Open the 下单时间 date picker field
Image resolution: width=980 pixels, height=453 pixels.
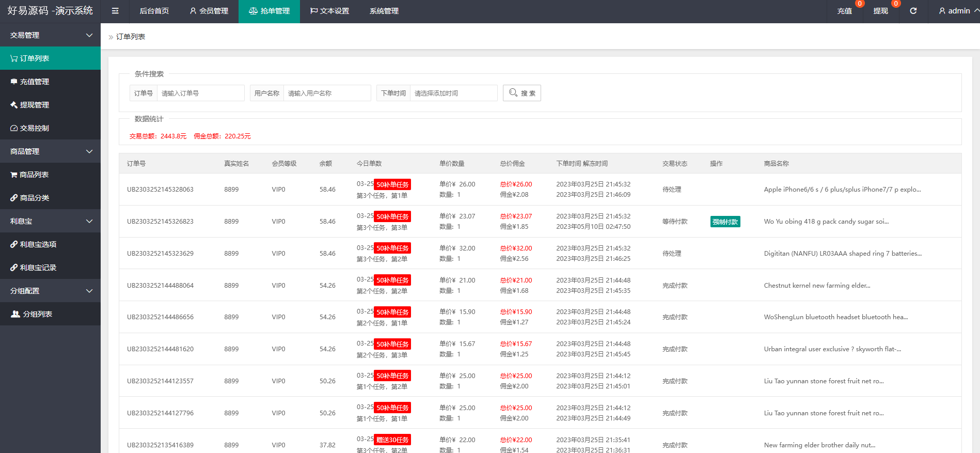[x=453, y=93]
